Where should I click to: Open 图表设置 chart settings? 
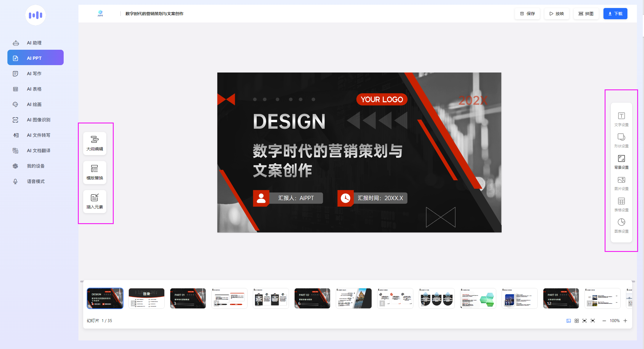coord(621,226)
